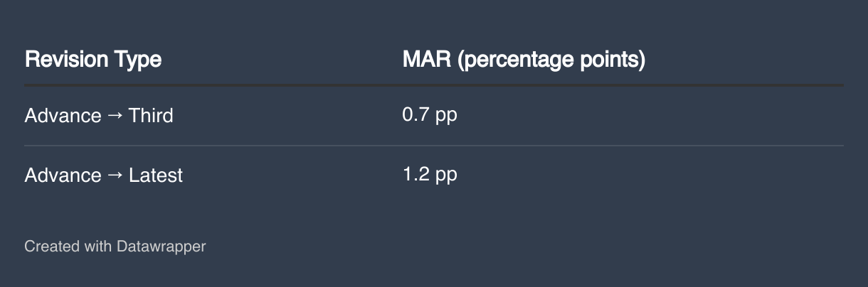Click the Advance → Latest row label
This screenshot has height=287, width=868.
[x=104, y=175]
